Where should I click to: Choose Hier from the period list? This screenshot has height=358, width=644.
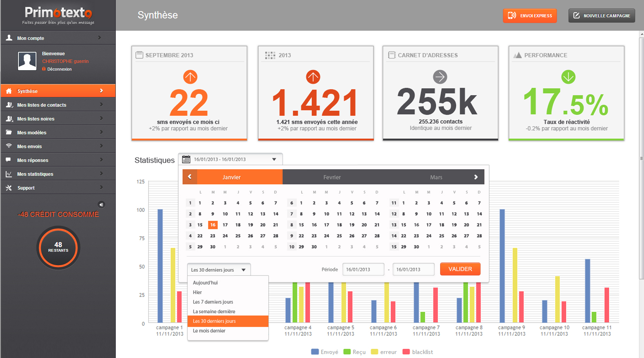click(228, 292)
